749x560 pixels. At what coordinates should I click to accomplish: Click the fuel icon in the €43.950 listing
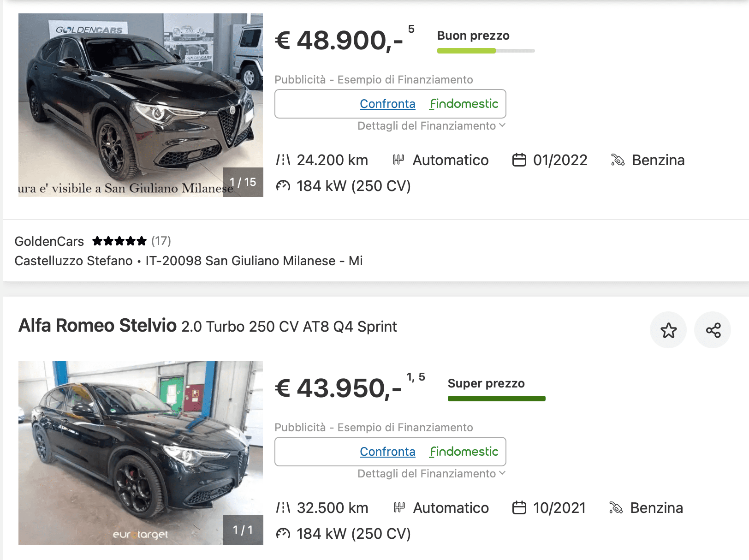[x=616, y=508]
